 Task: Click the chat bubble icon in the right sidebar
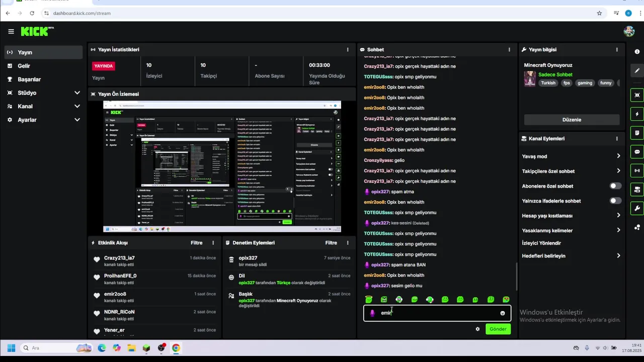[637, 152]
